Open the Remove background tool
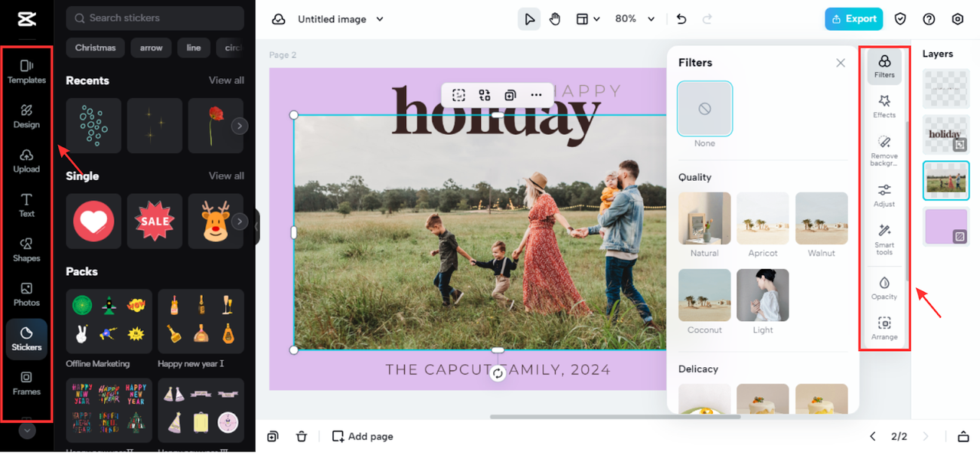Image resolution: width=980 pixels, height=456 pixels. [884, 150]
